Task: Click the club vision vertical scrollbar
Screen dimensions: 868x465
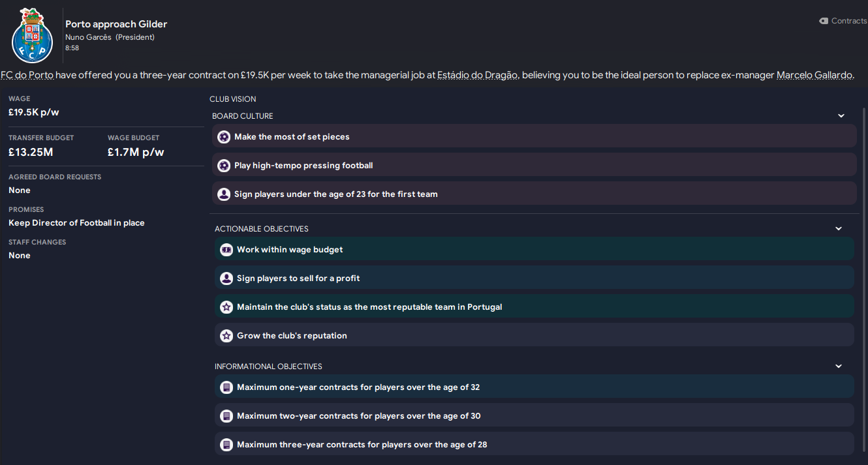Action: [x=864, y=261]
